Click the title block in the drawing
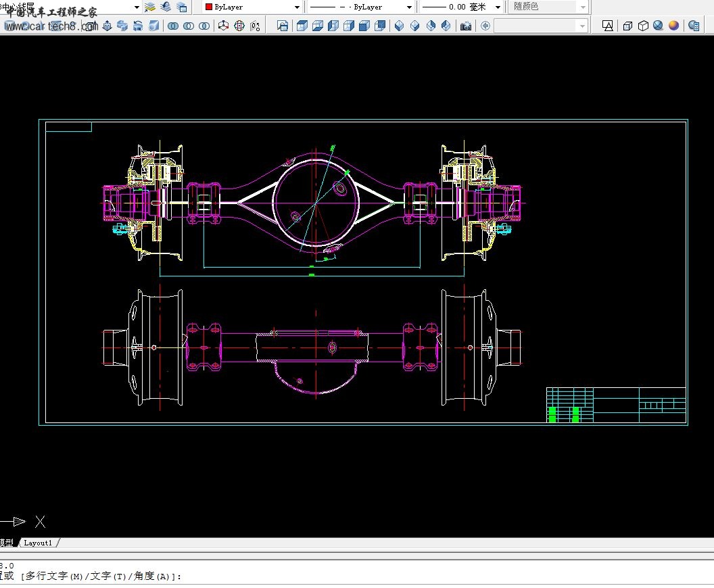Screen dimensions: 714x588 click(615, 405)
